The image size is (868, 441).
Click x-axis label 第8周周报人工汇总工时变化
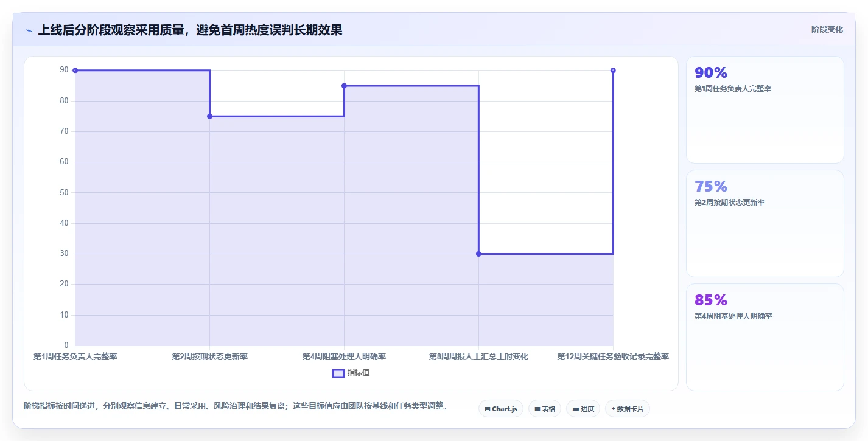pos(478,356)
